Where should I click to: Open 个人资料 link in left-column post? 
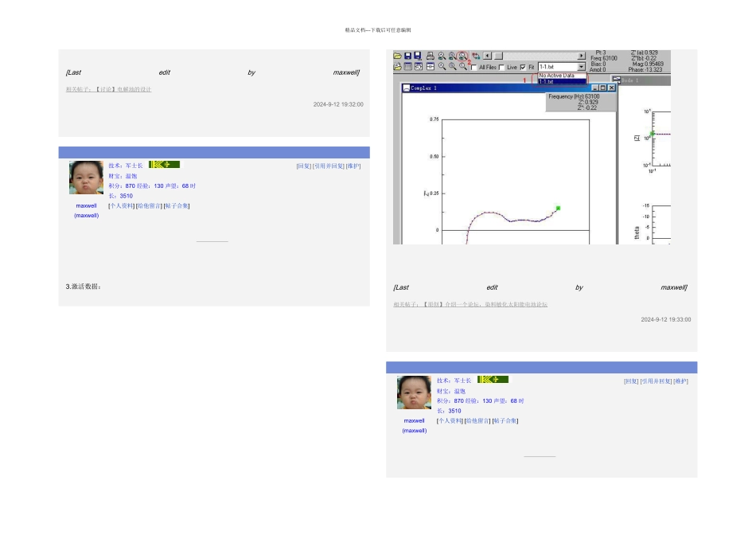coord(122,206)
